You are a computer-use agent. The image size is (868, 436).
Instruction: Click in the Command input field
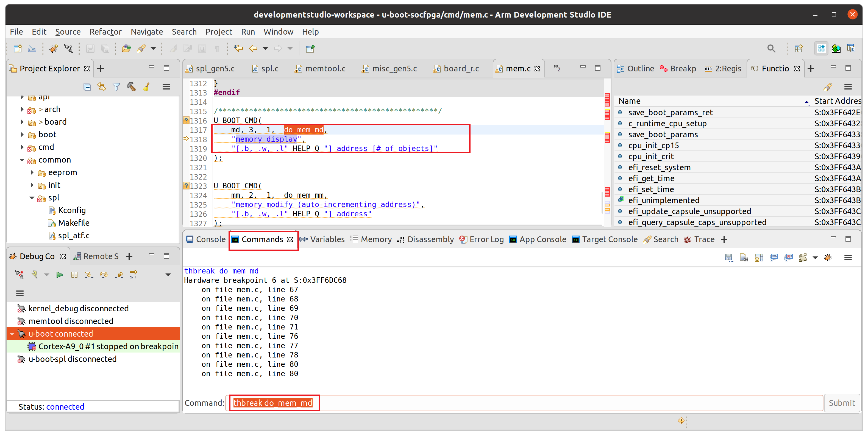[x=524, y=403]
